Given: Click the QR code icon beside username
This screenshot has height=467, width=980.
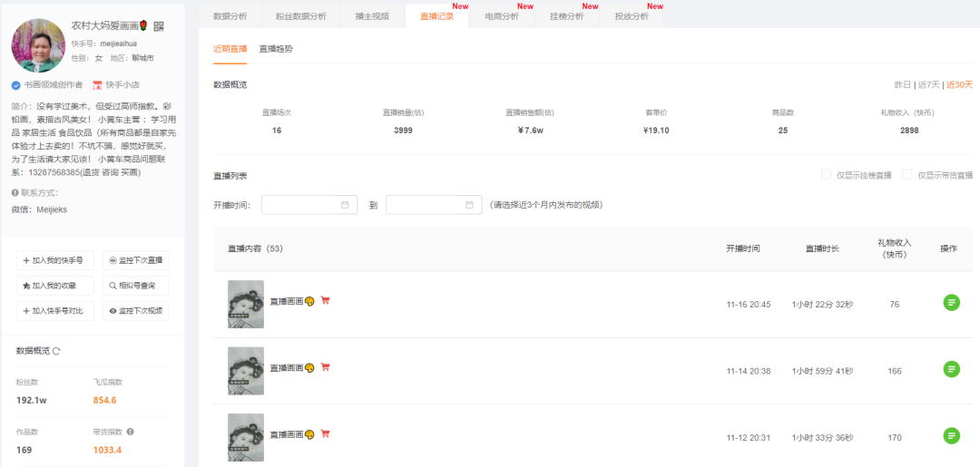Looking at the screenshot, I should [158, 26].
